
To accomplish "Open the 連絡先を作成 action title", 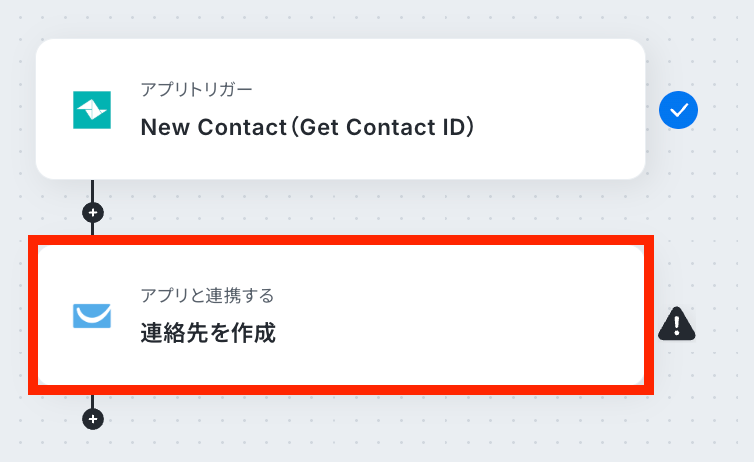I will click(x=207, y=333).
